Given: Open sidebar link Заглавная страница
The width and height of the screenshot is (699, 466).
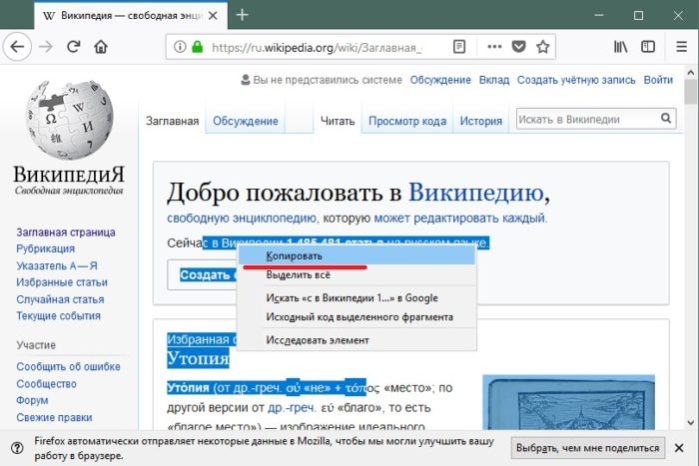Looking at the screenshot, I should tap(66, 232).
